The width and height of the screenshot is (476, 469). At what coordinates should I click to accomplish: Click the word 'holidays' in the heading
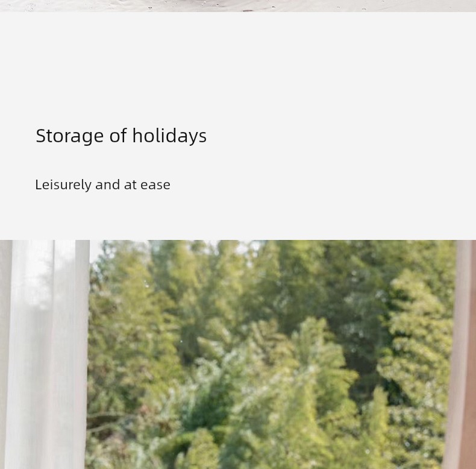pos(169,136)
